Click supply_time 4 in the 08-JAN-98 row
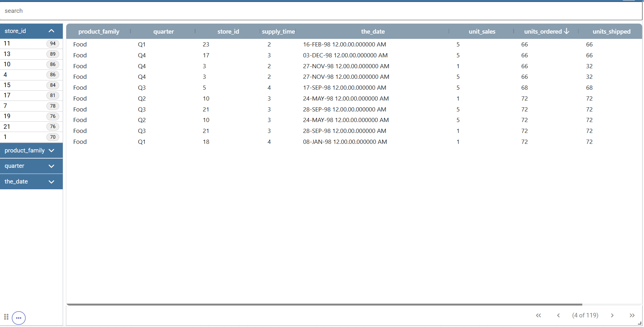This screenshot has height=327, width=644. click(x=269, y=142)
